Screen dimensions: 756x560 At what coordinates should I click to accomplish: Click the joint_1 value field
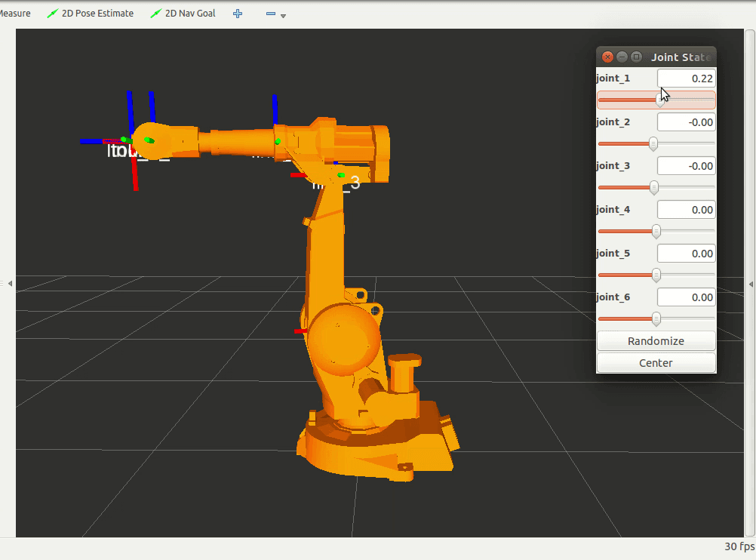(686, 78)
